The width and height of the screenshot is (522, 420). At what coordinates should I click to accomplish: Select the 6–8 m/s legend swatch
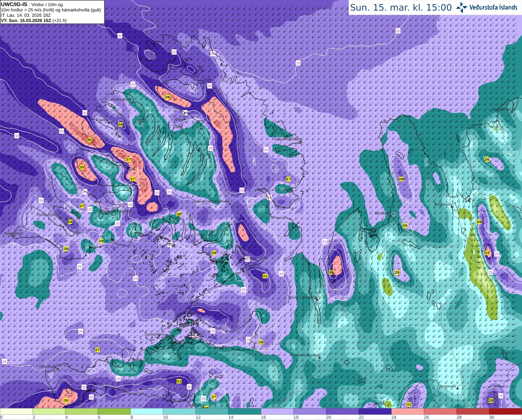pos(114,411)
